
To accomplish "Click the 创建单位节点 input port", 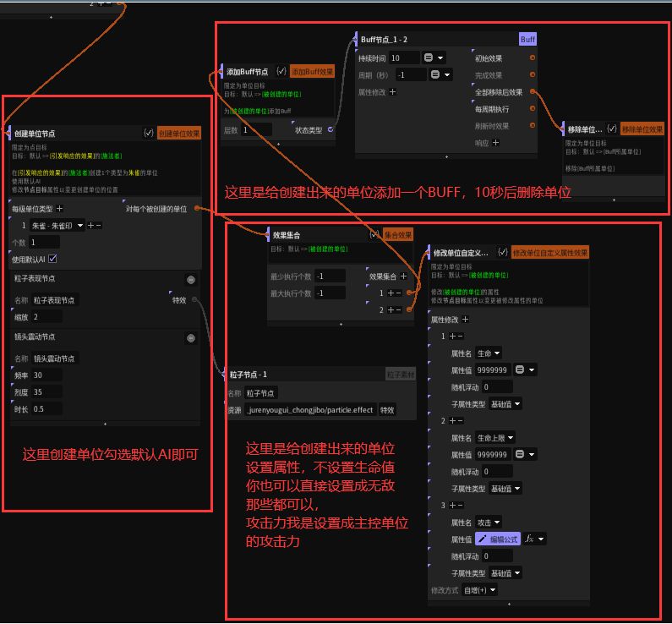I will tap(9, 134).
